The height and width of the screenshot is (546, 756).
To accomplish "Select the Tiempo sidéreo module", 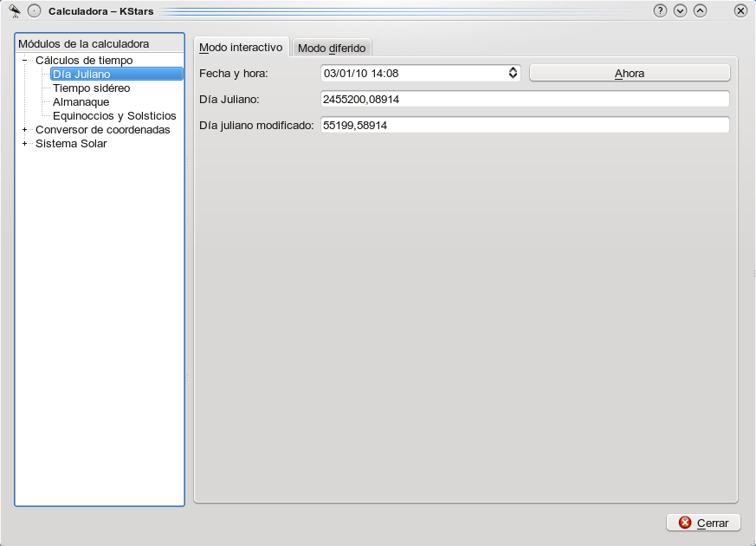I will [91, 88].
